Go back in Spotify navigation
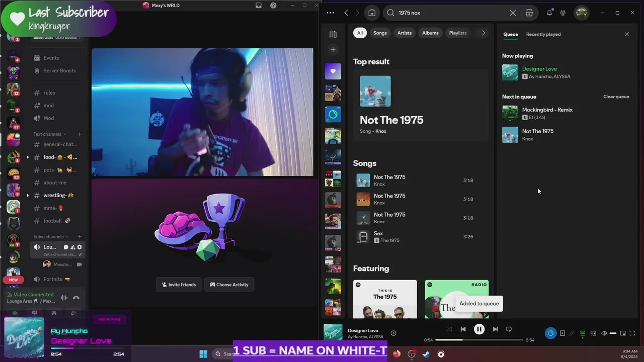Screen dimensions: 644x362 point(346,13)
